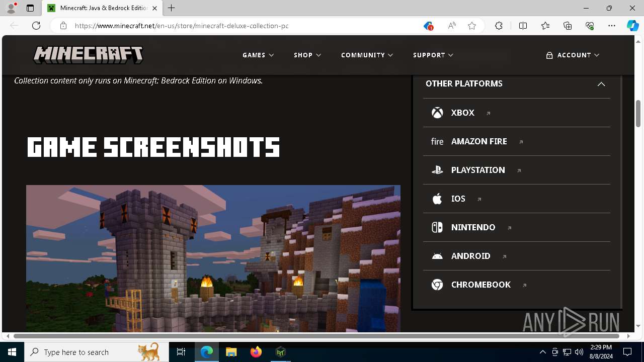The image size is (644, 362).
Task: Open Edge Settings and more menu
Action: (x=612, y=26)
